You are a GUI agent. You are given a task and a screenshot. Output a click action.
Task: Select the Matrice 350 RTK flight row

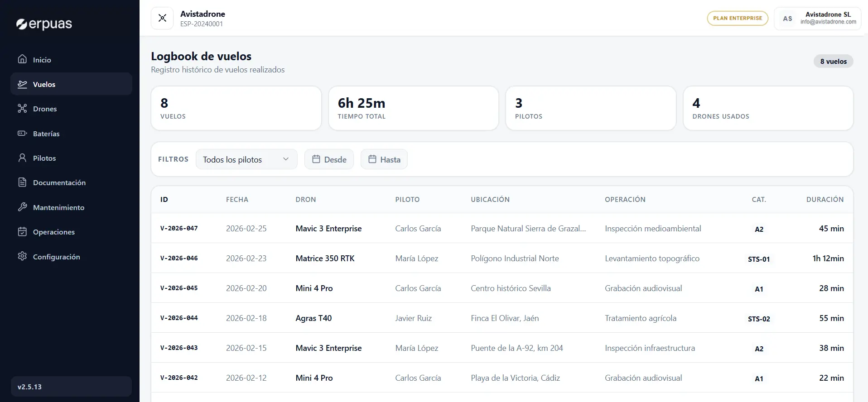325,258
